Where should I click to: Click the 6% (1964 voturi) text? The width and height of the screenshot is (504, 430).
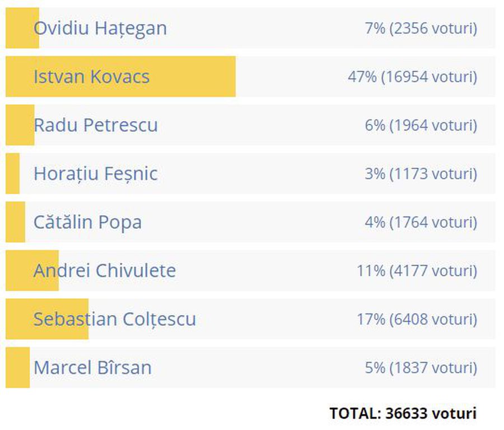pos(421,125)
